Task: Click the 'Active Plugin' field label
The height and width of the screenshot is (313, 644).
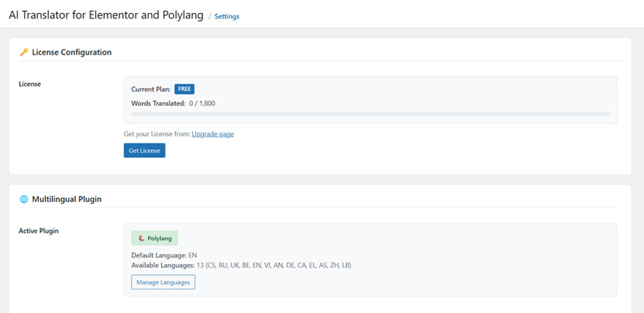Action: point(39,231)
